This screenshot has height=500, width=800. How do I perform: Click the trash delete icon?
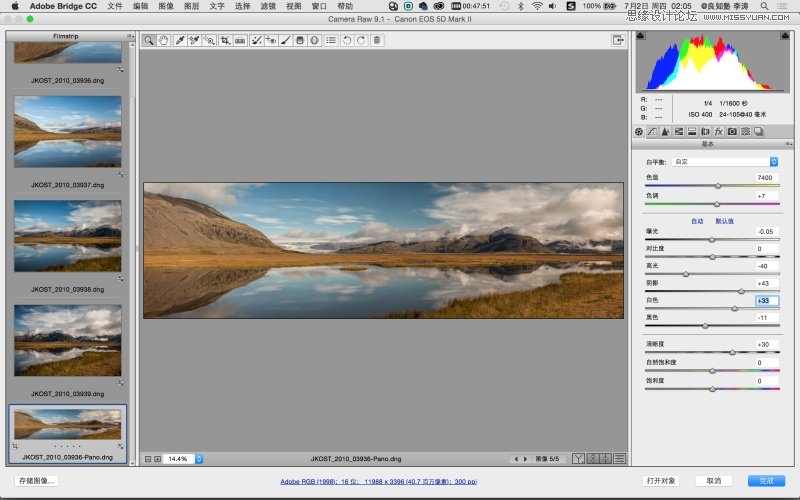pos(376,40)
